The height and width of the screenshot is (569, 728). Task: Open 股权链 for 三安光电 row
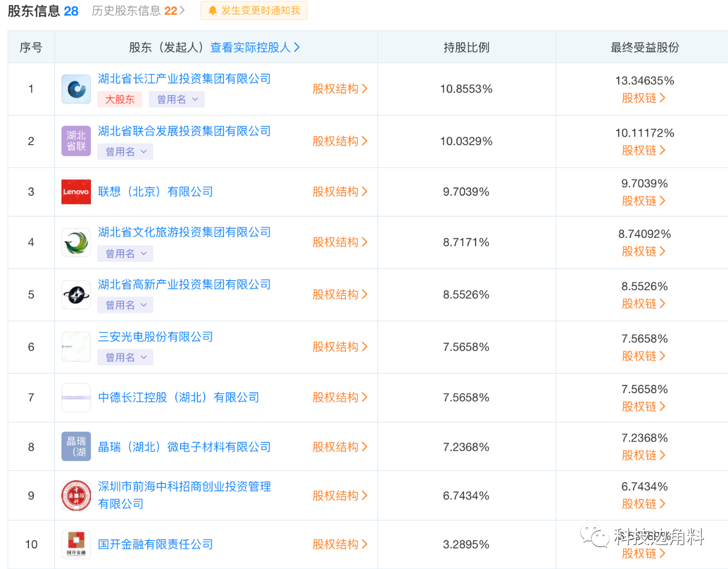pos(644,356)
